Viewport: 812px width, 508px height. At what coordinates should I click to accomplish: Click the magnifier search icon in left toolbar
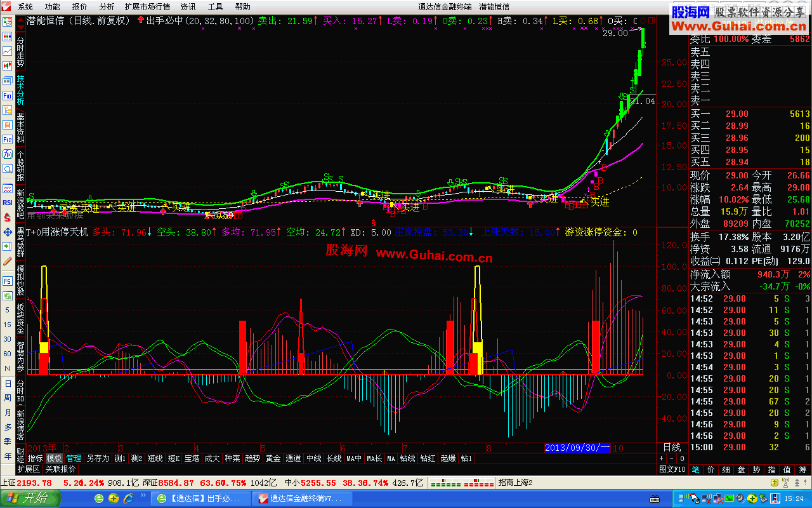click(x=8, y=168)
